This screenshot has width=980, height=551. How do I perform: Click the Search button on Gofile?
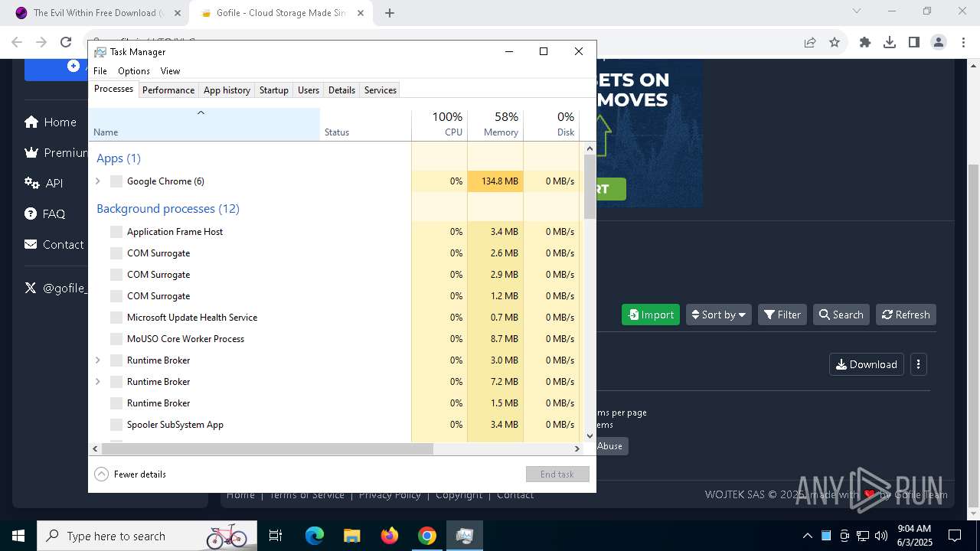click(x=841, y=315)
